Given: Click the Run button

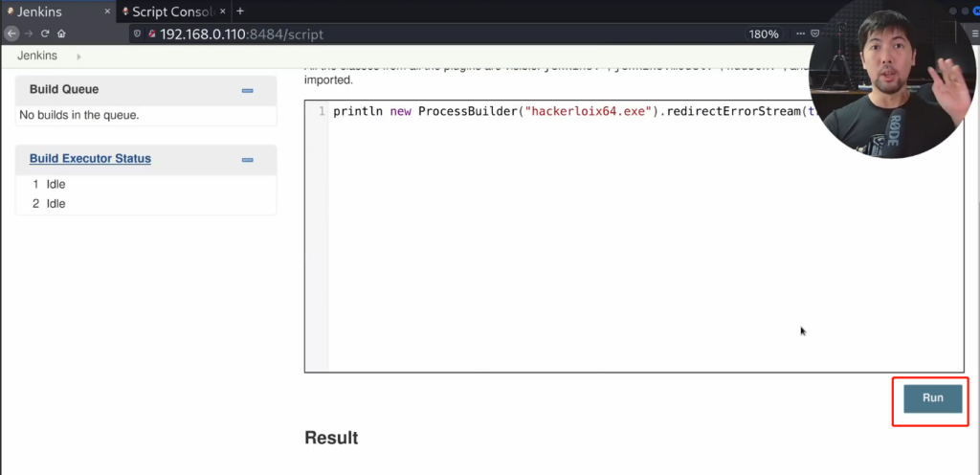Looking at the screenshot, I should [932, 398].
